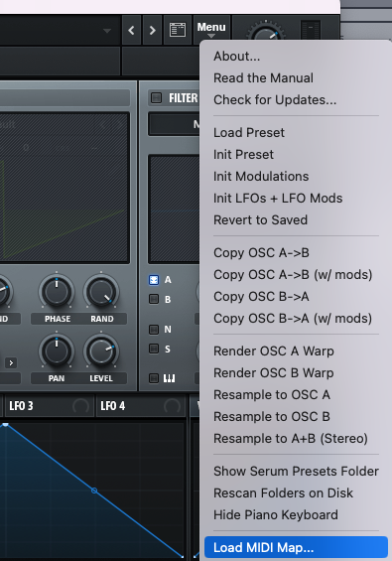
Task: Open the filter type selector box
Action: coord(175,124)
